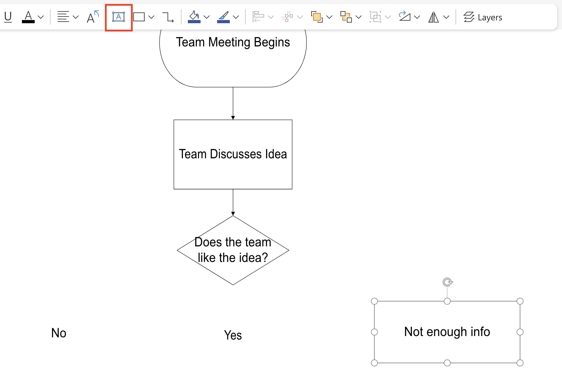Viewport: 562px width, 392px height.
Task: Open the fill color dropdown
Action: [x=207, y=17]
